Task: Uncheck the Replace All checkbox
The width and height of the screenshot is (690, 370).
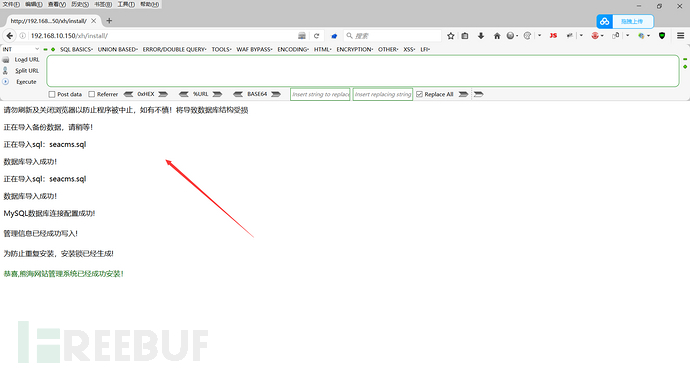Action: tap(419, 94)
